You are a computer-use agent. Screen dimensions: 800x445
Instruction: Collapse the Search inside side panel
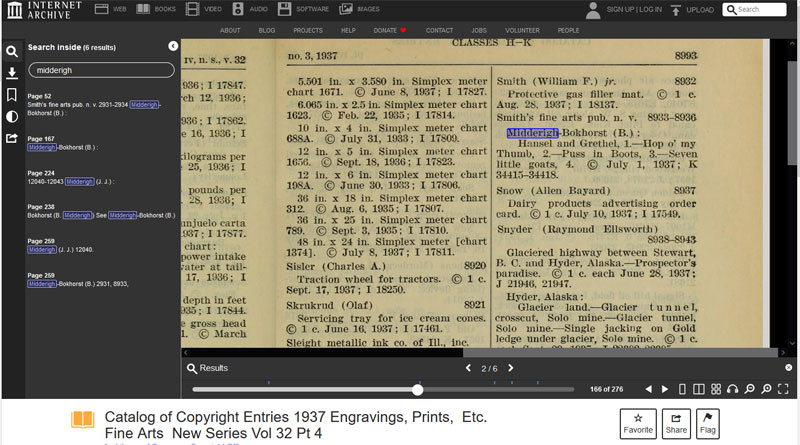click(173, 46)
